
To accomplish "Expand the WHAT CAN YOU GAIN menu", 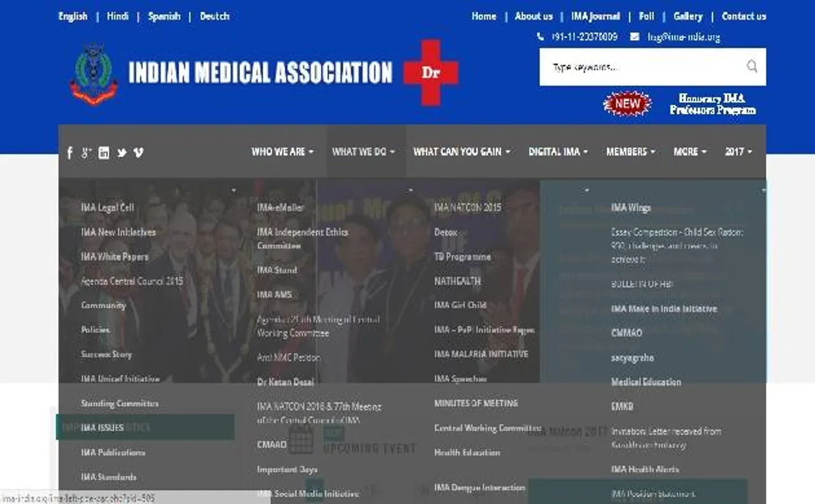I will click(462, 151).
